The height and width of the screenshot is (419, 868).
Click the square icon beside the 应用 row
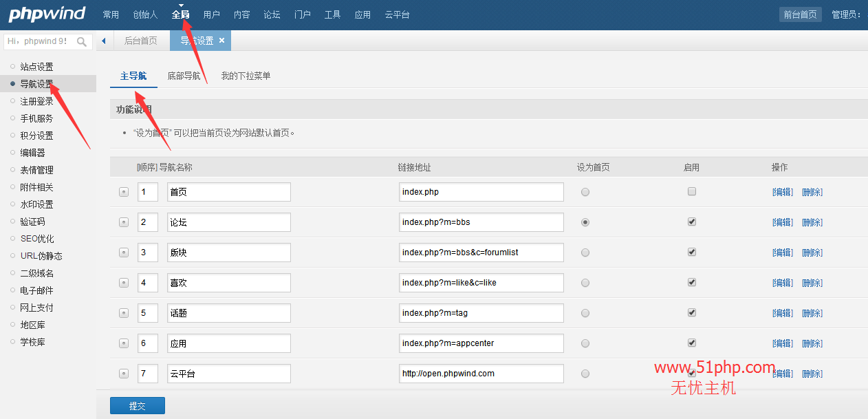pyautogui.click(x=124, y=343)
